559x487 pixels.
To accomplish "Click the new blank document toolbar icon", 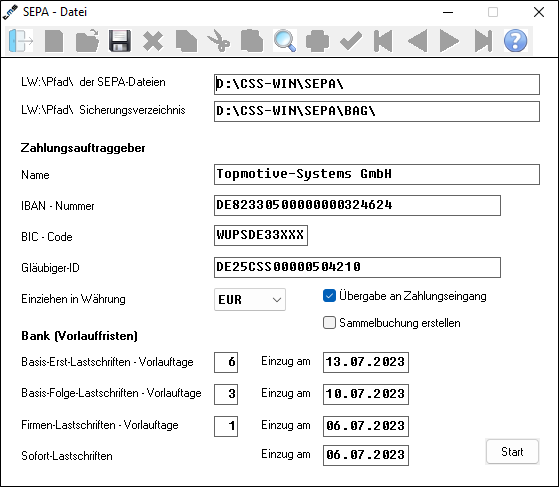I will coord(54,41).
